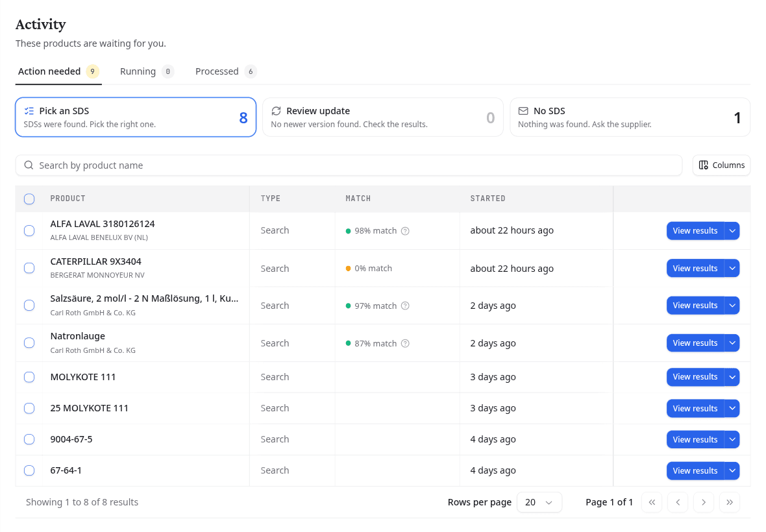
Task: Tick the Salzsäure row checkbox
Action: pos(29,306)
